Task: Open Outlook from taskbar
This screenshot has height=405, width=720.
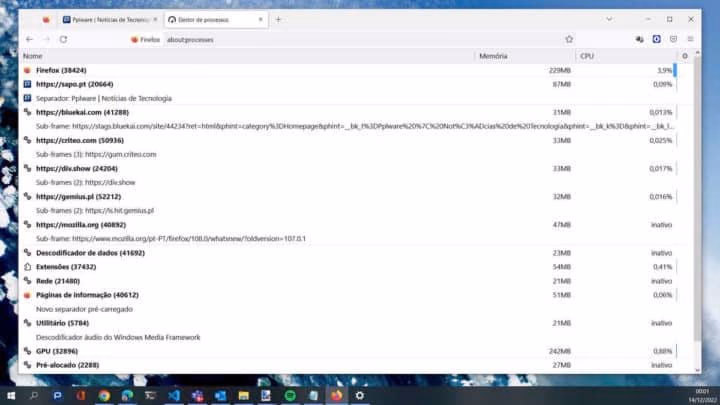Action: pyautogui.click(x=220, y=395)
